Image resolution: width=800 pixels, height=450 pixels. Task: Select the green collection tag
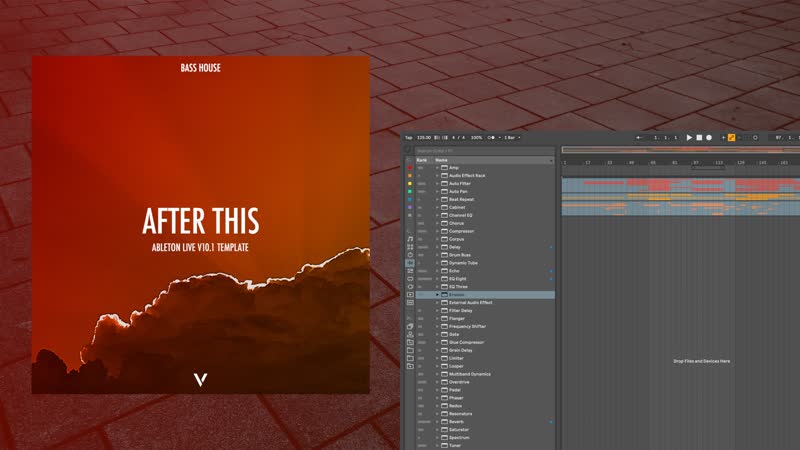click(410, 191)
